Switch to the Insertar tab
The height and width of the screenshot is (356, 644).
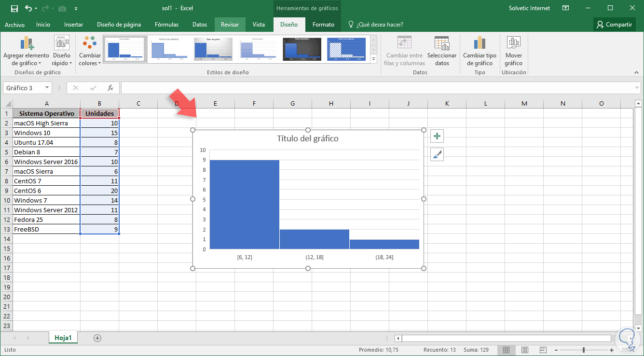(x=73, y=25)
